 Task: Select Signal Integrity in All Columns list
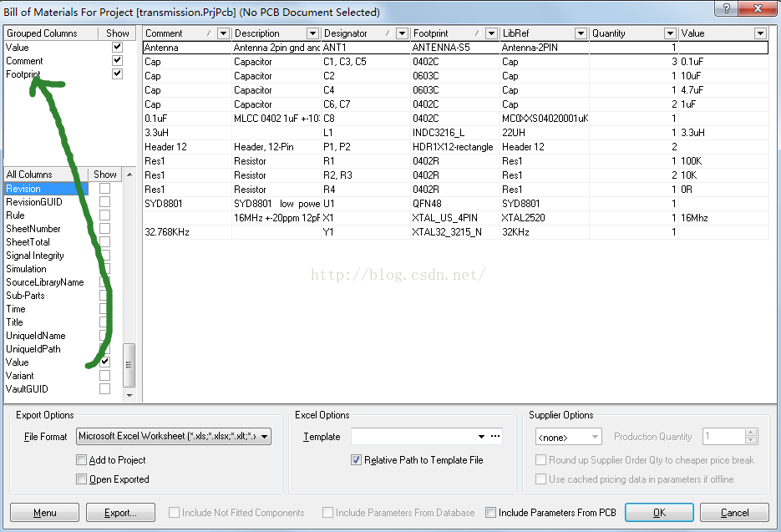pos(35,256)
